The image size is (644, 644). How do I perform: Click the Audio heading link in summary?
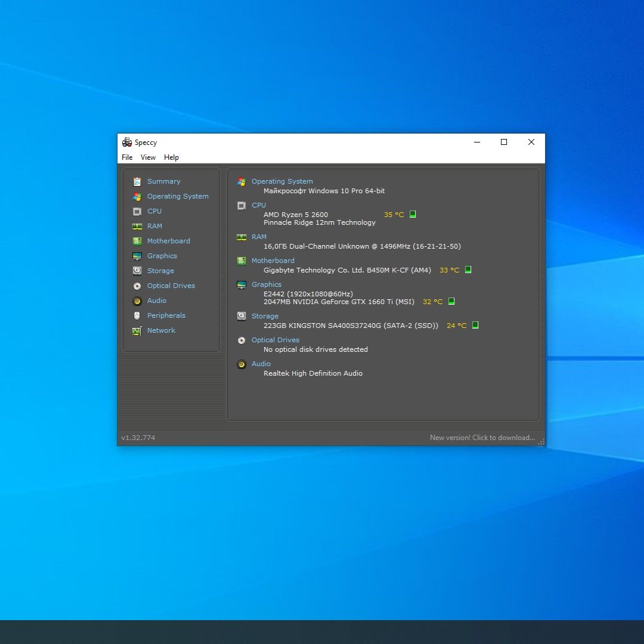[261, 364]
